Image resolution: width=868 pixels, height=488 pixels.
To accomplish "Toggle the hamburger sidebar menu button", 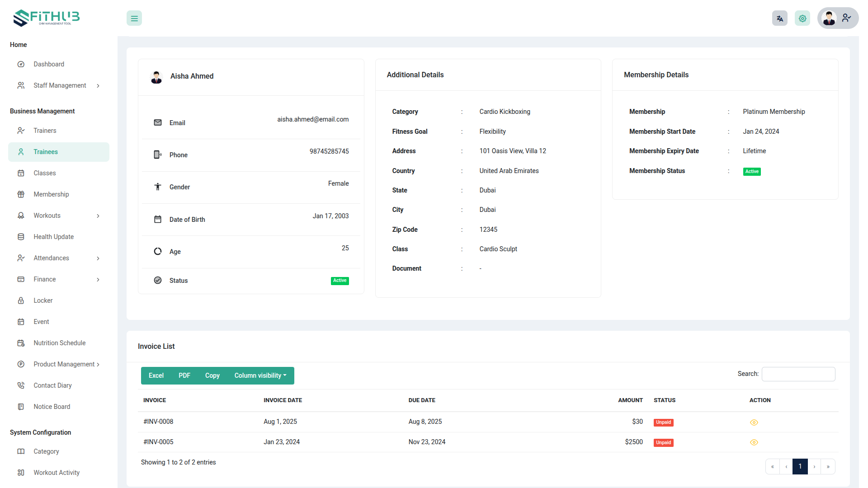I will click(134, 19).
